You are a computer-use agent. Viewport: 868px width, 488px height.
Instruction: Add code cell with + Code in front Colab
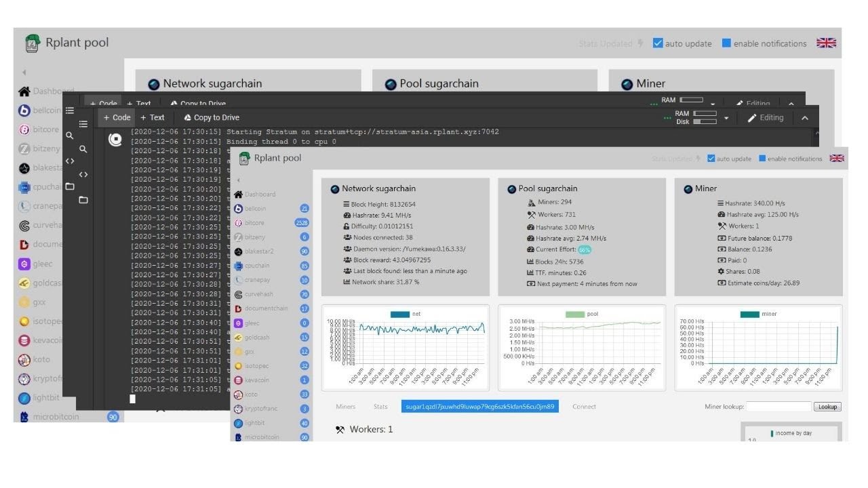point(117,118)
